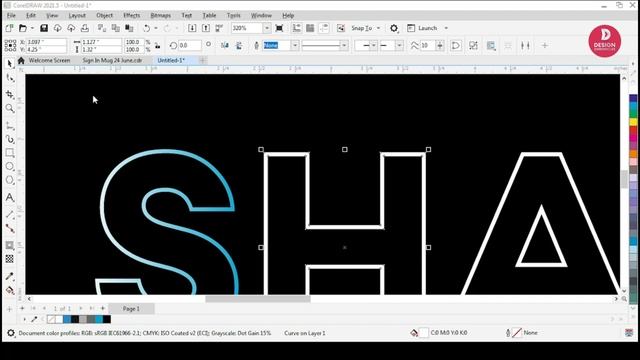
Task: Open the line style dropdown
Action: [x=344, y=45]
